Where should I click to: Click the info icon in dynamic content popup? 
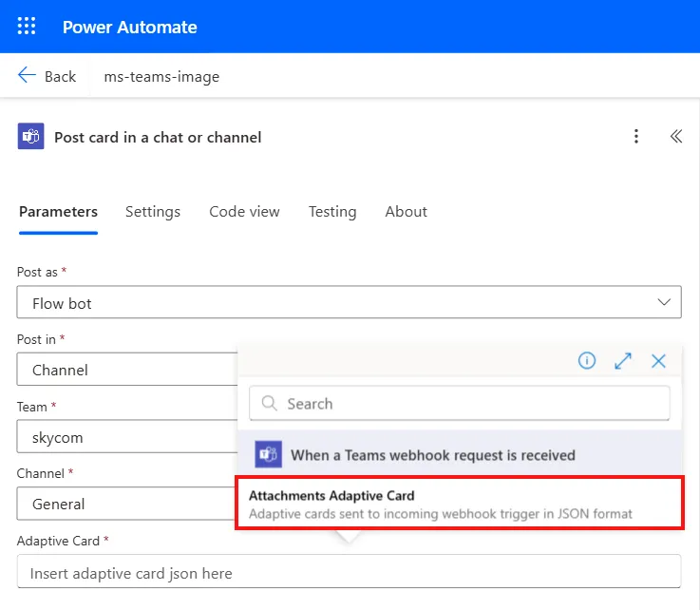click(x=587, y=360)
